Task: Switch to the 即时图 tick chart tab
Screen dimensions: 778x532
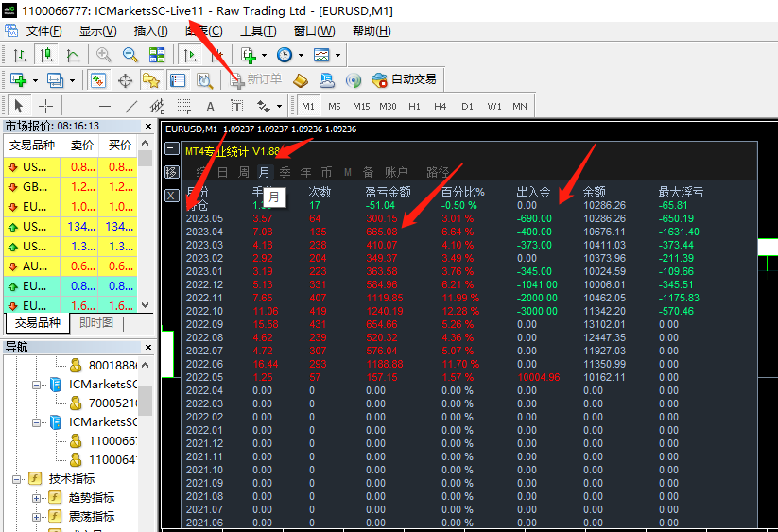Action: pos(96,323)
